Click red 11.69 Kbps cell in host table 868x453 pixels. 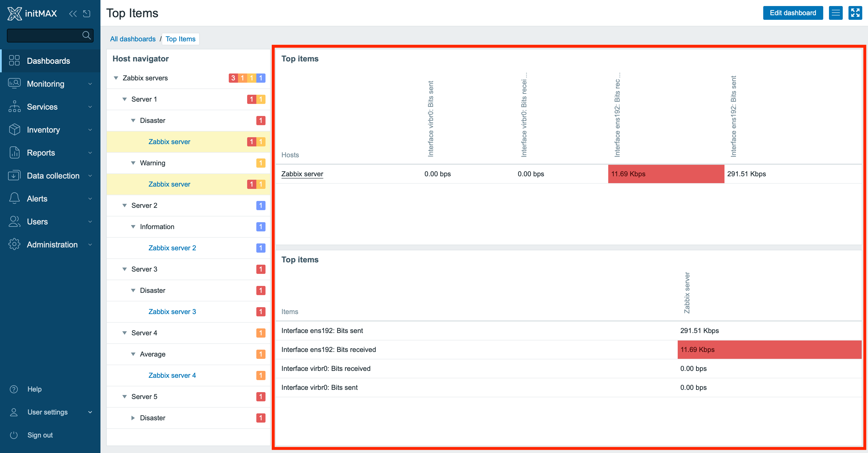(x=666, y=174)
